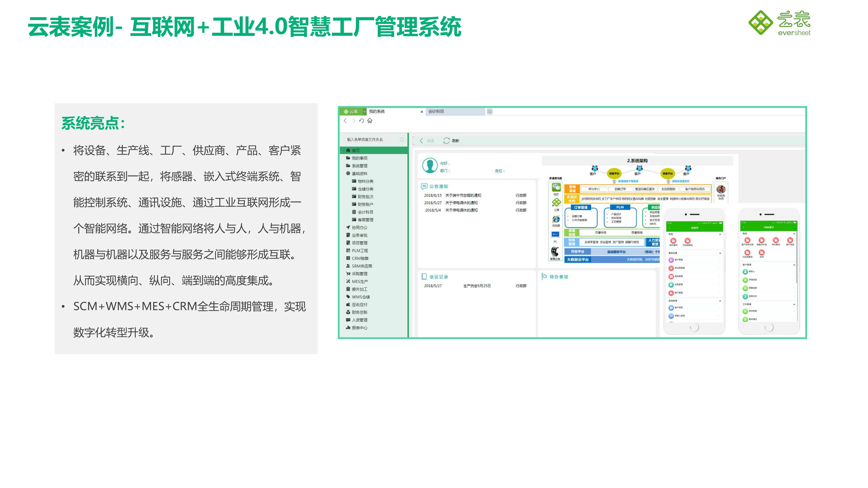This screenshot has width=868, height=488.
Task: Click the 待办事项 flag icon
Action: point(544,277)
